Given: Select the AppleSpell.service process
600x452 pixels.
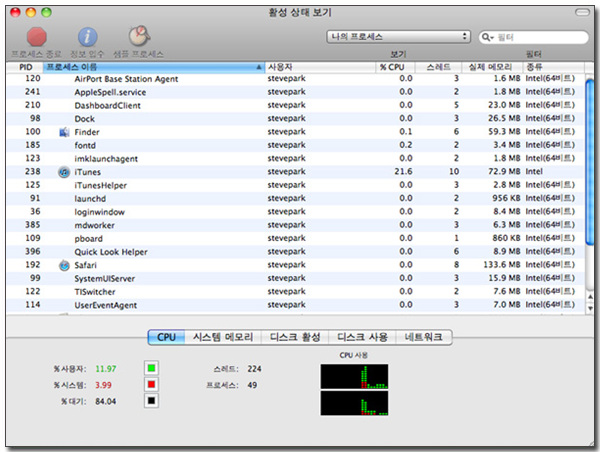Looking at the screenshot, I should tap(295, 92).
